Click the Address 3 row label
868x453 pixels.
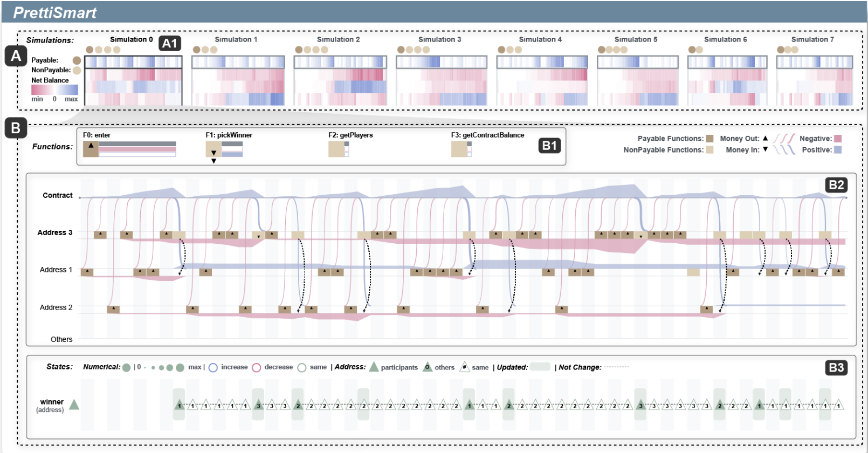pyautogui.click(x=54, y=232)
